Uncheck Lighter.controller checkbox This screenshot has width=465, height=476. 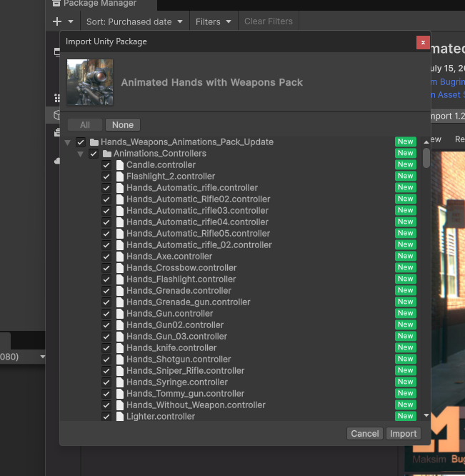(106, 417)
